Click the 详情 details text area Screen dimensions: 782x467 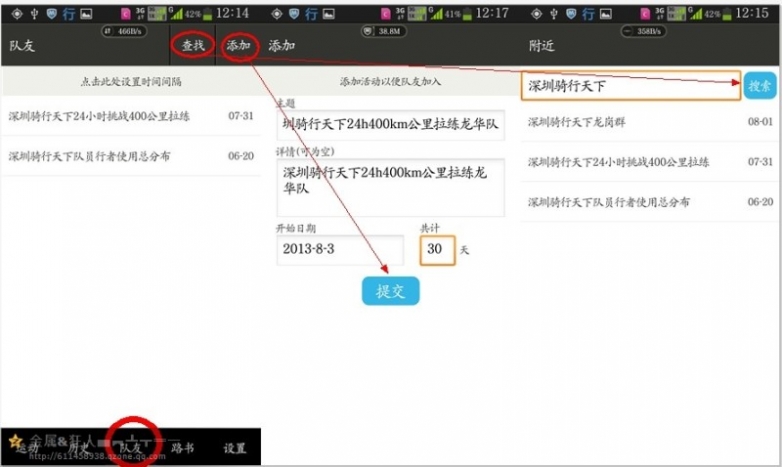[x=390, y=186]
